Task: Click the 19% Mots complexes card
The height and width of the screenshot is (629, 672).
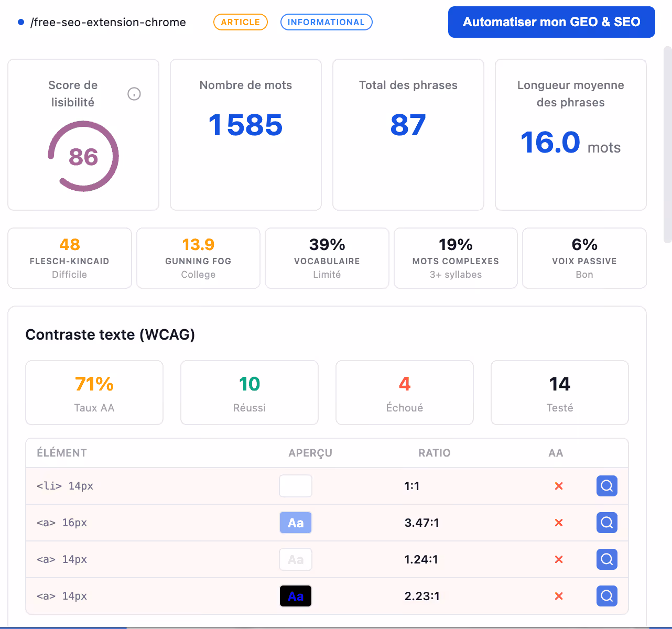Action: (456, 258)
